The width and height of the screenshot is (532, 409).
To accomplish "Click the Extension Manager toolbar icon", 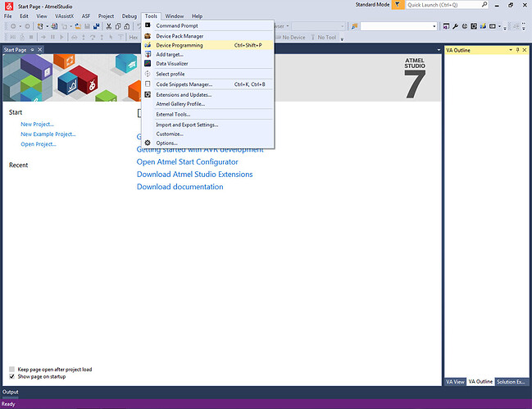I will coord(474,26).
